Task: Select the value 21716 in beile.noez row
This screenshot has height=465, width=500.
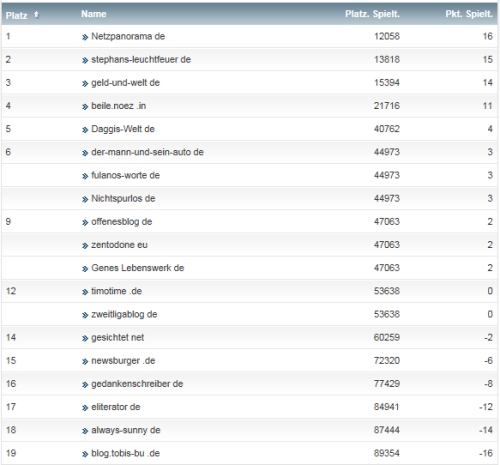Action: (x=387, y=106)
